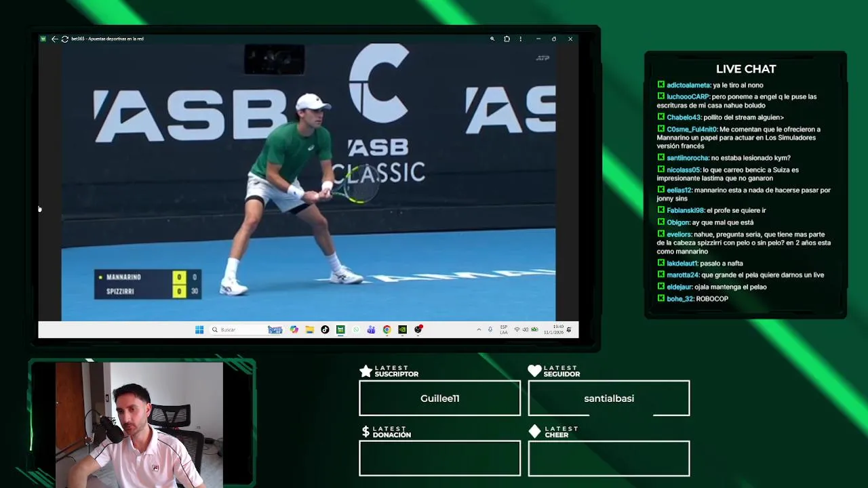This screenshot has height=488, width=868.
Task: Click the tennis video stream area
Action: 309,182
